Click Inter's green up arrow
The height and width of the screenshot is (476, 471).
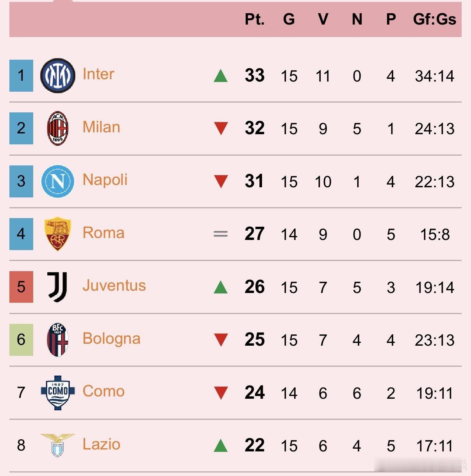coord(221,76)
